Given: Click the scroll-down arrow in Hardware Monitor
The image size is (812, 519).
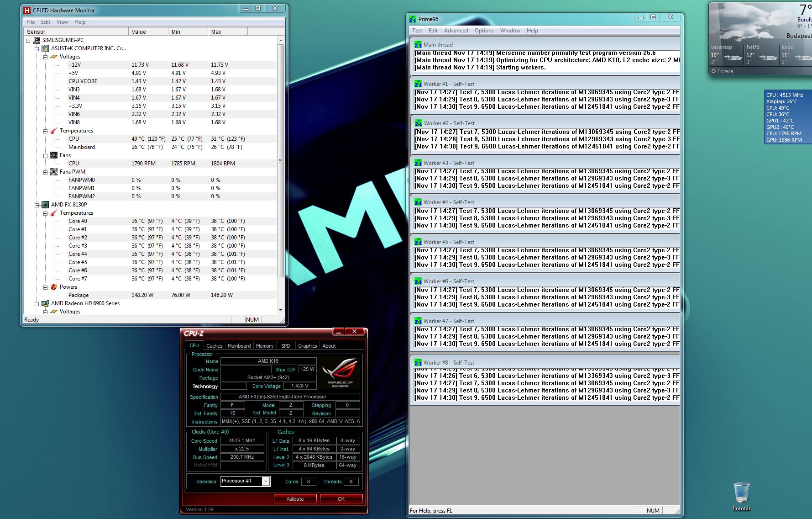Looking at the screenshot, I should [x=280, y=310].
